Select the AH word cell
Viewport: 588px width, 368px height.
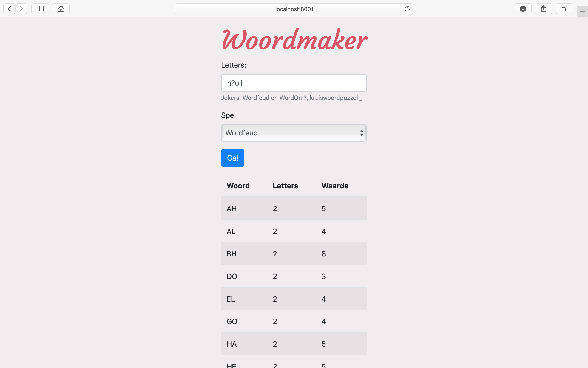click(232, 209)
